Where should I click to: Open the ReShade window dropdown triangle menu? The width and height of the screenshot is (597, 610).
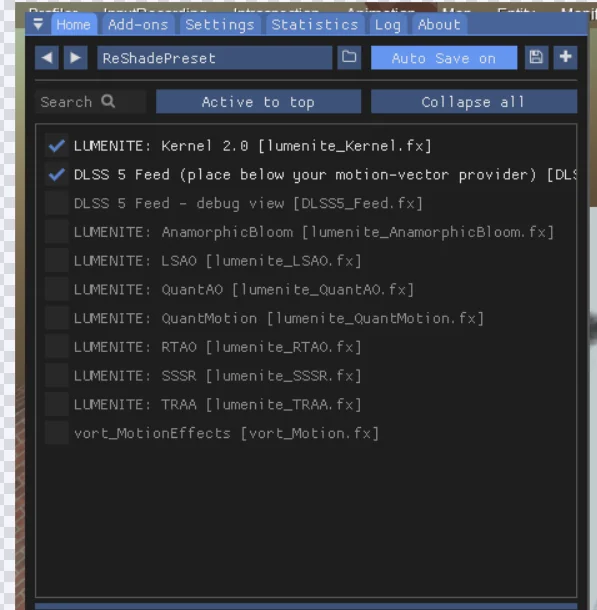coord(38,25)
